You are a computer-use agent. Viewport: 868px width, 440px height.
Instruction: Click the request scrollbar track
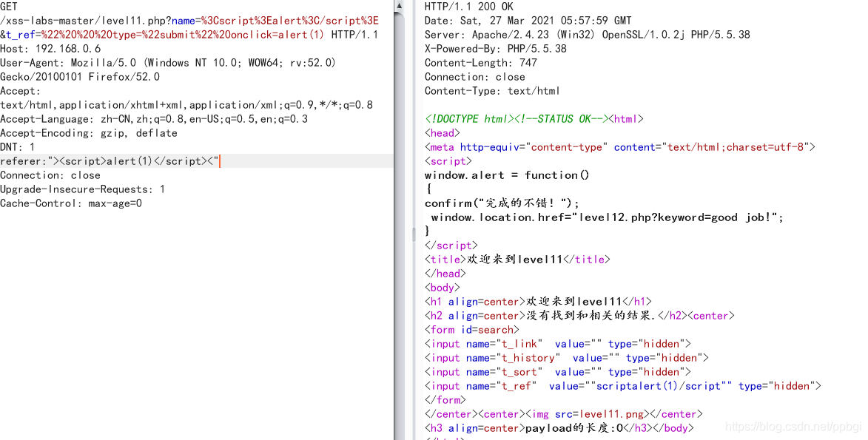[x=399, y=226]
